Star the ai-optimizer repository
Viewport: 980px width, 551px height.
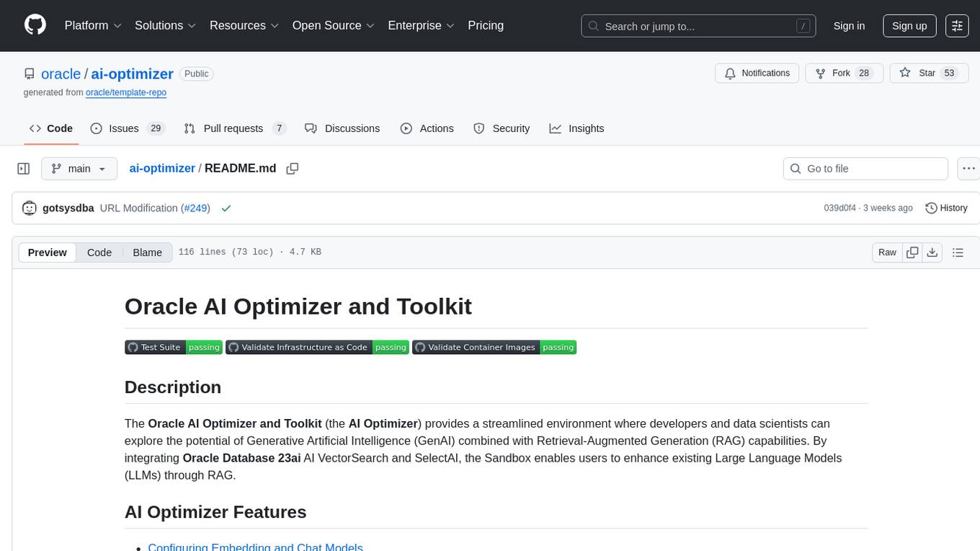point(929,73)
